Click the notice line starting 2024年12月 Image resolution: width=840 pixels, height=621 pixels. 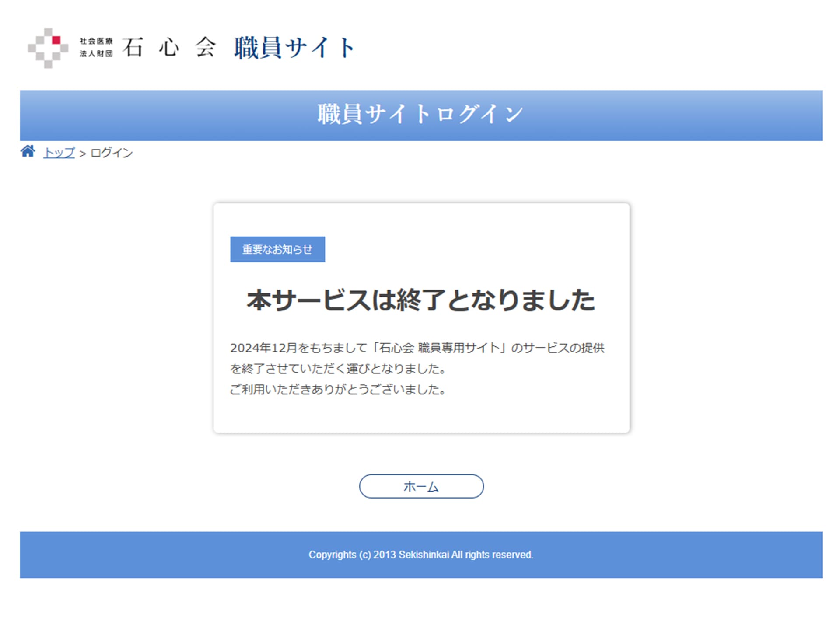(x=417, y=348)
